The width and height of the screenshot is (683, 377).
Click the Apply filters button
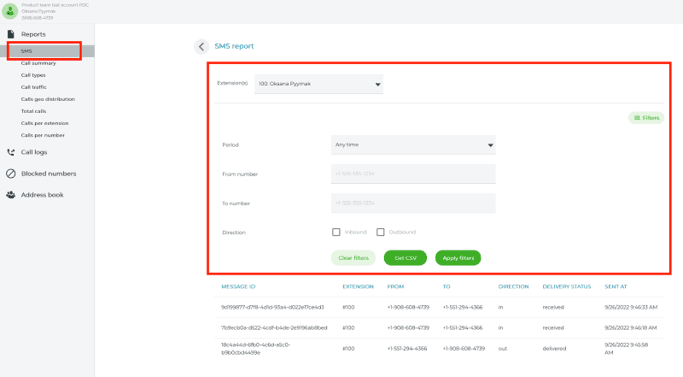click(x=458, y=258)
